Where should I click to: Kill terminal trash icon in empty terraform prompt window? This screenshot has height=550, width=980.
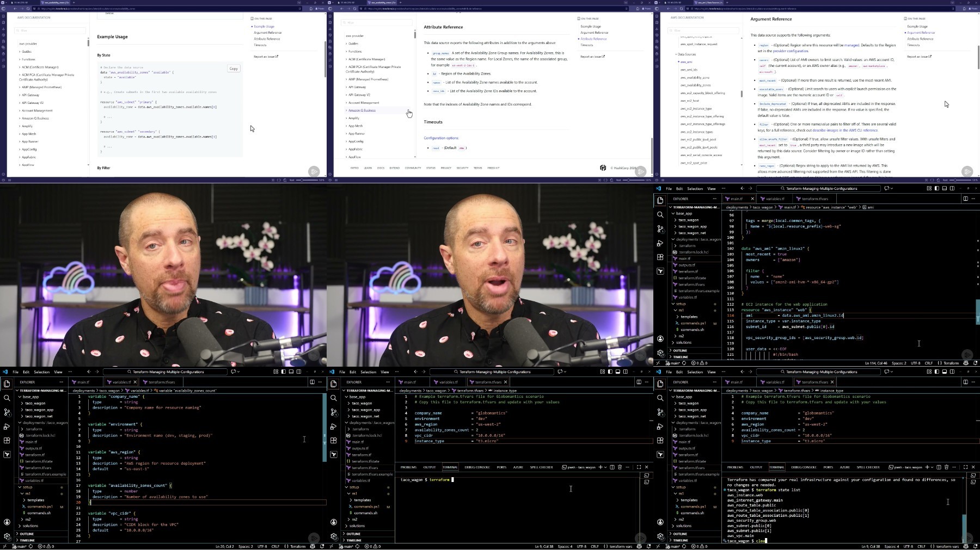620,467
